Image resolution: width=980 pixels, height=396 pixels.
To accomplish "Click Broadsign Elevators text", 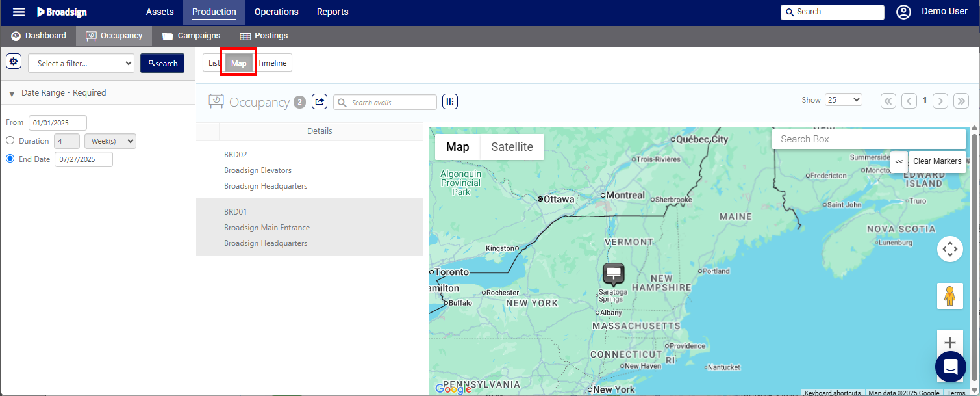I will tap(258, 170).
